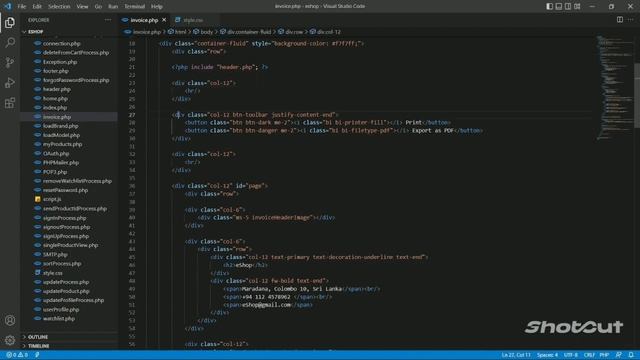
Task: Close the invoice.php tab
Action: point(164,20)
